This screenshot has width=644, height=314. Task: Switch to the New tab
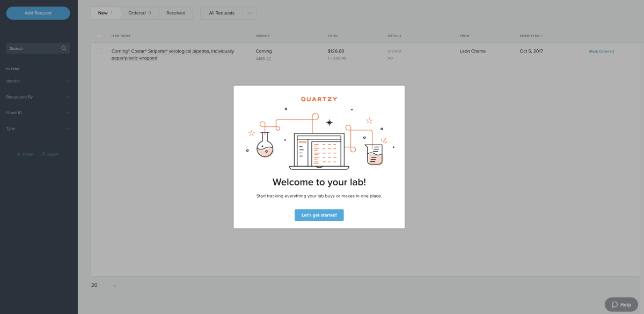(x=105, y=13)
